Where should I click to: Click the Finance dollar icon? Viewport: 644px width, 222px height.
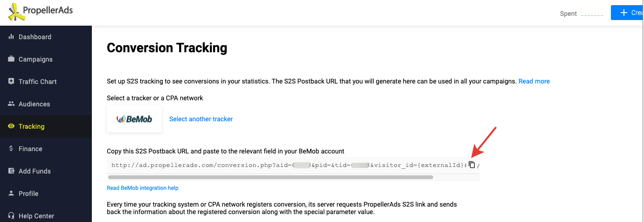pos(11,149)
